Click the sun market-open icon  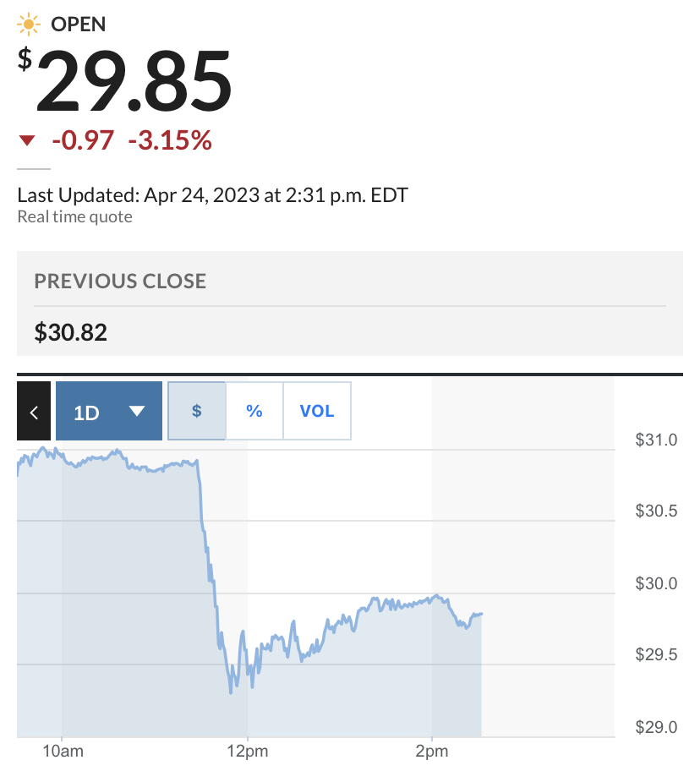click(x=29, y=25)
